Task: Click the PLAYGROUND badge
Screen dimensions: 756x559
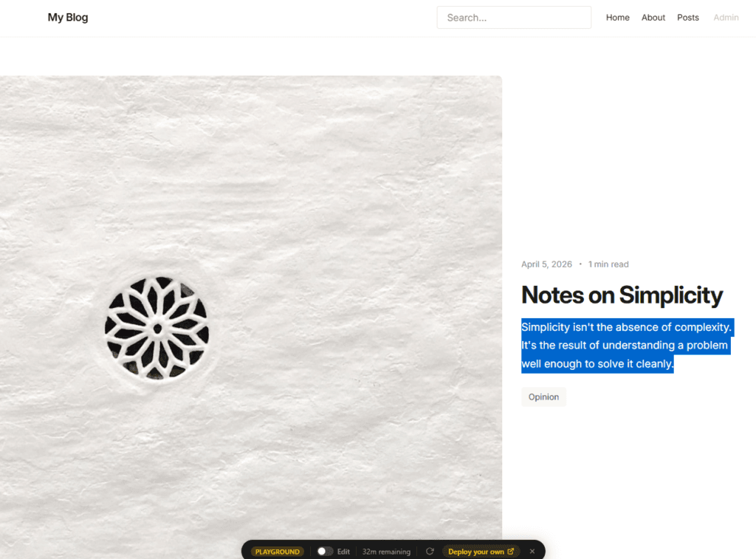Action: click(x=278, y=552)
